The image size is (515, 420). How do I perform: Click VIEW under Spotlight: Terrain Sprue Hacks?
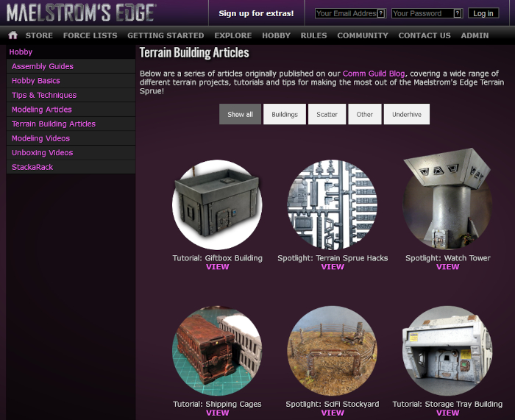click(333, 267)
